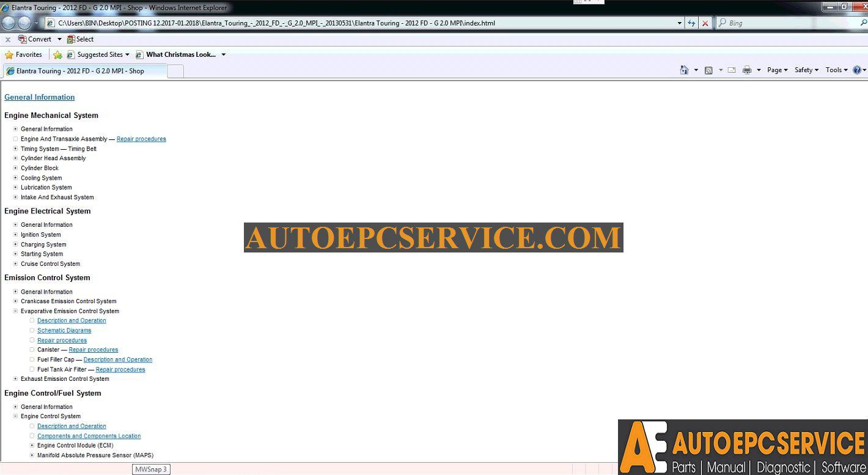Open dropdown arrow beside Convert button
Viewport: 868px width, 475px height.
(59, 39)
